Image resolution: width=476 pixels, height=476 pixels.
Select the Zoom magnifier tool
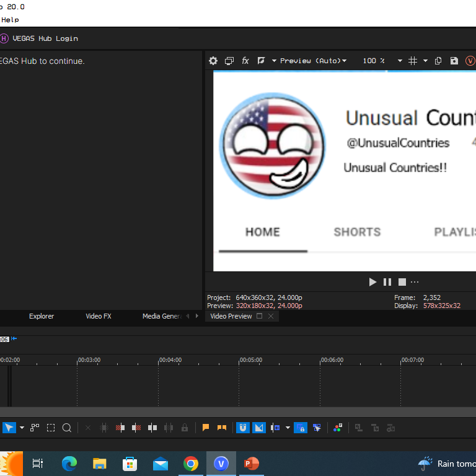pos(67,428)
